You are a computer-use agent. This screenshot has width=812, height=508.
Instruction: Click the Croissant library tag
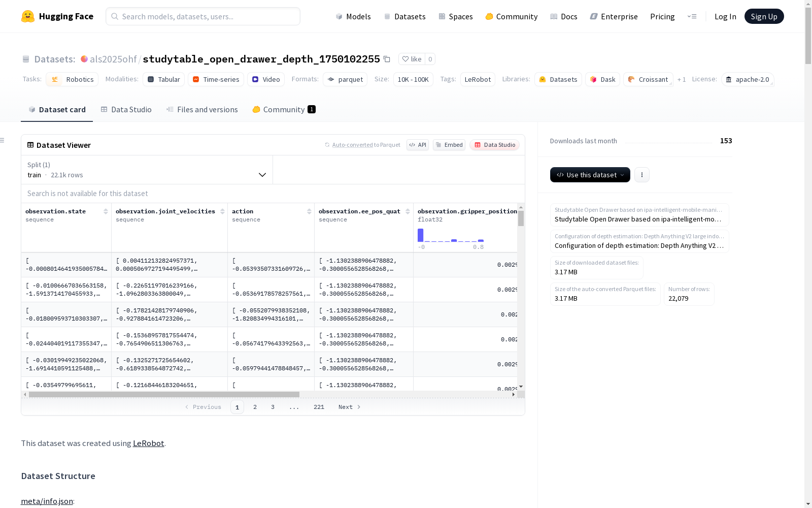648,79
